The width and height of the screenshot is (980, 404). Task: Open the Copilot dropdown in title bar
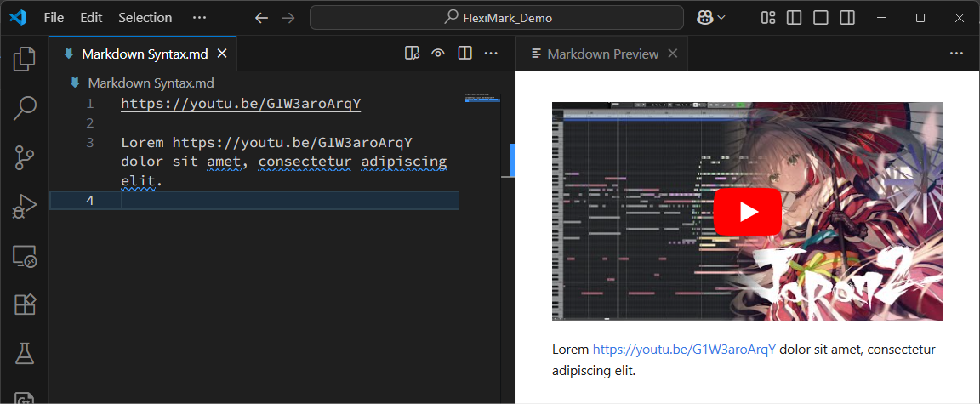coord(711,18)
